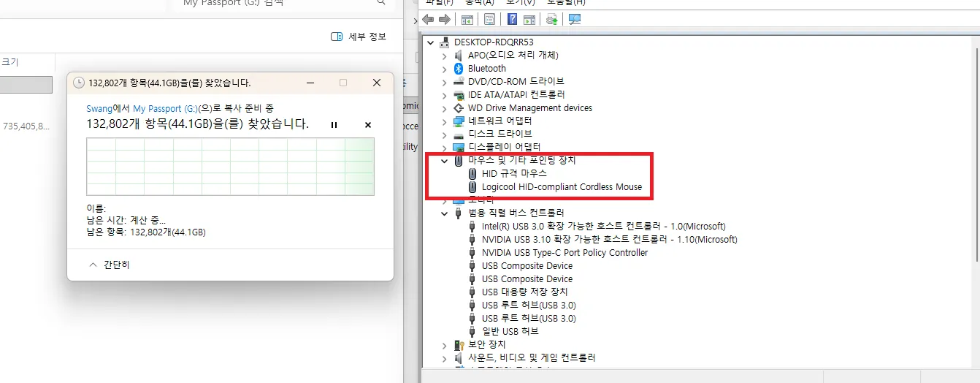Open the 보기(V) menu
The image size is (980, 383).
pos(520,2)
